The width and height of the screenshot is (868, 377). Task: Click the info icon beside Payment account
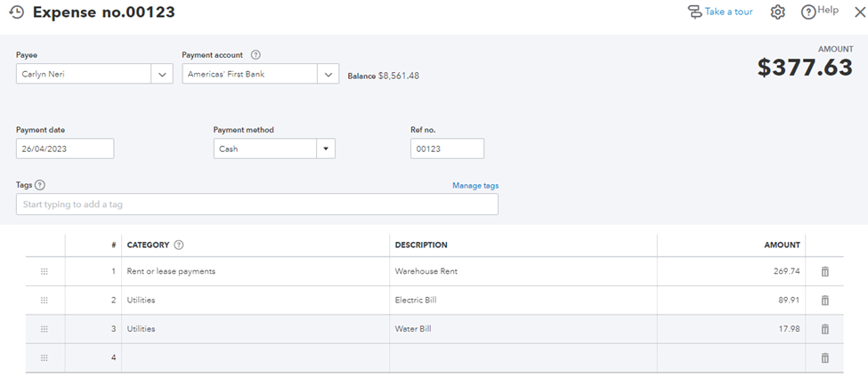pos(256,54)
